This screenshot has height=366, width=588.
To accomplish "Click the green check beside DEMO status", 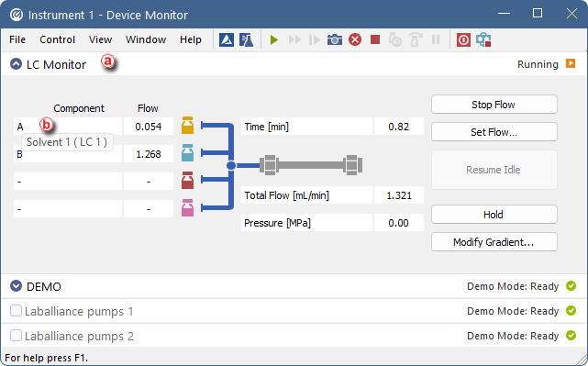I will [571, 286].
